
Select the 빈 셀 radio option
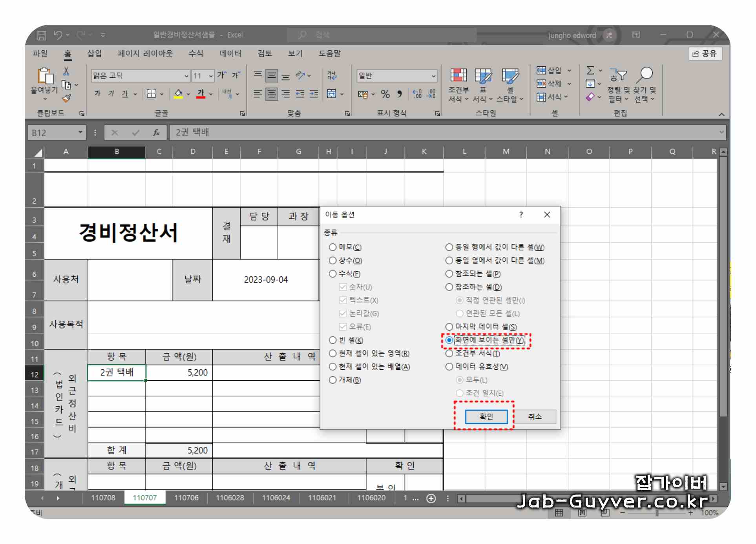tap(333, 340)
